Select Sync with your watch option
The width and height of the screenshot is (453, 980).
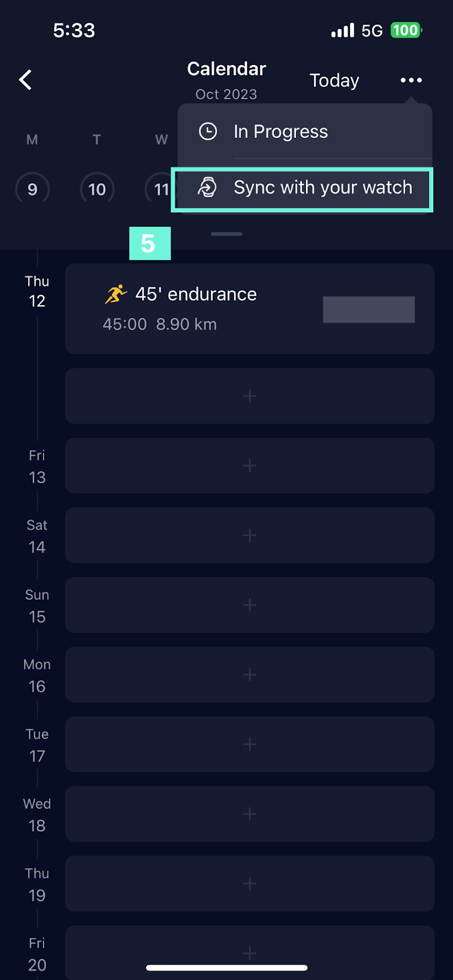(322, 187)
